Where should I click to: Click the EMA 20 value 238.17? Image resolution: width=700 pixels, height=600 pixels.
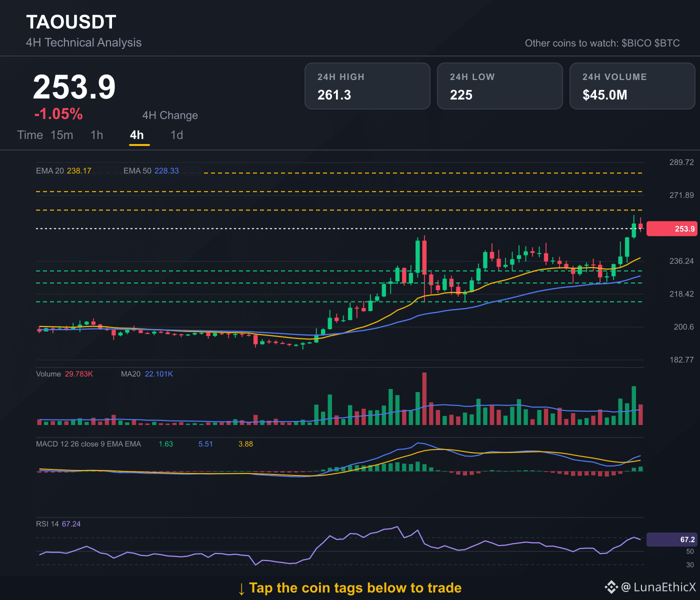[x=79, y=171]
